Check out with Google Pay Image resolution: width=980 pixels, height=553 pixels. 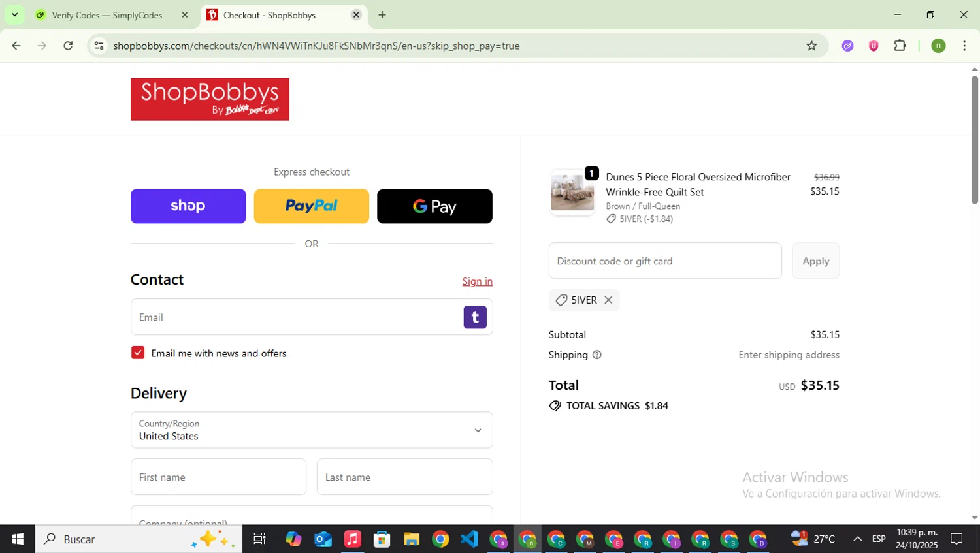(x=434, y=206)
